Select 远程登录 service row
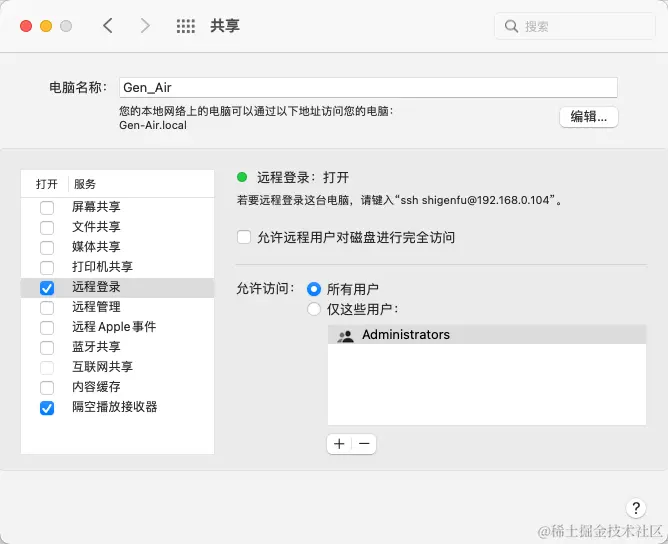 pyautogui.click(x=118, y=288)
